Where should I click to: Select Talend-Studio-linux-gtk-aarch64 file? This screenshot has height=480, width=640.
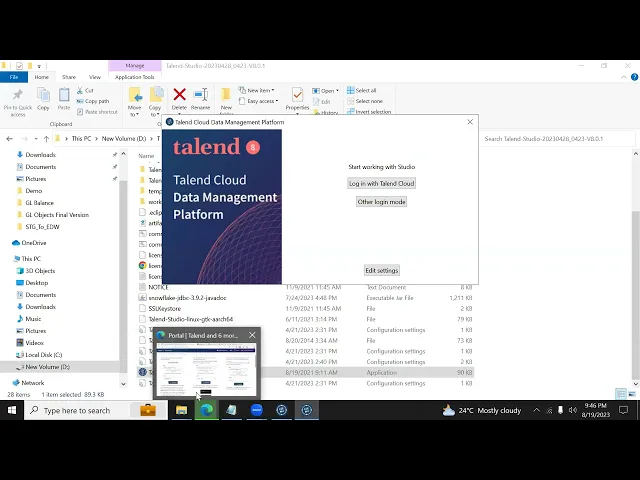pos(191,319)
